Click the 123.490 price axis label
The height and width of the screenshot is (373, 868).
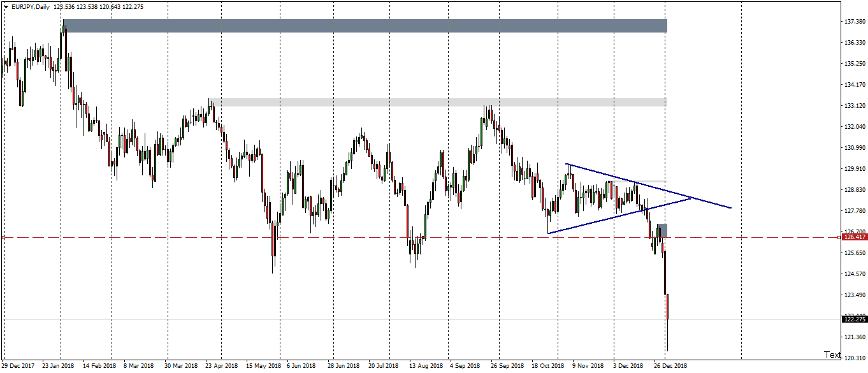click(x=854, y=295)
